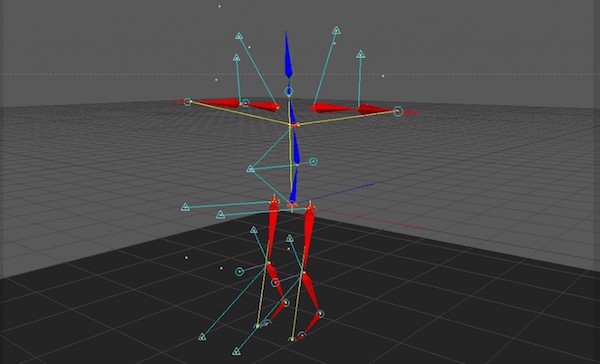The height and width of the screenshot is (364, 600).
Task: Select the circle knee control between the shins
Action: click(x=275, y=283)
